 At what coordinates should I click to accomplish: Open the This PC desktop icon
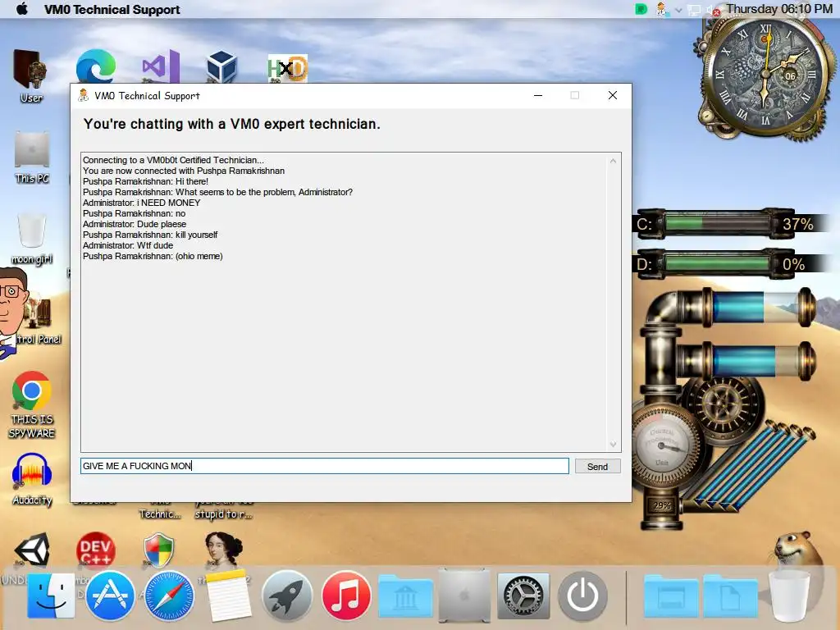click(x=32, y=157)
